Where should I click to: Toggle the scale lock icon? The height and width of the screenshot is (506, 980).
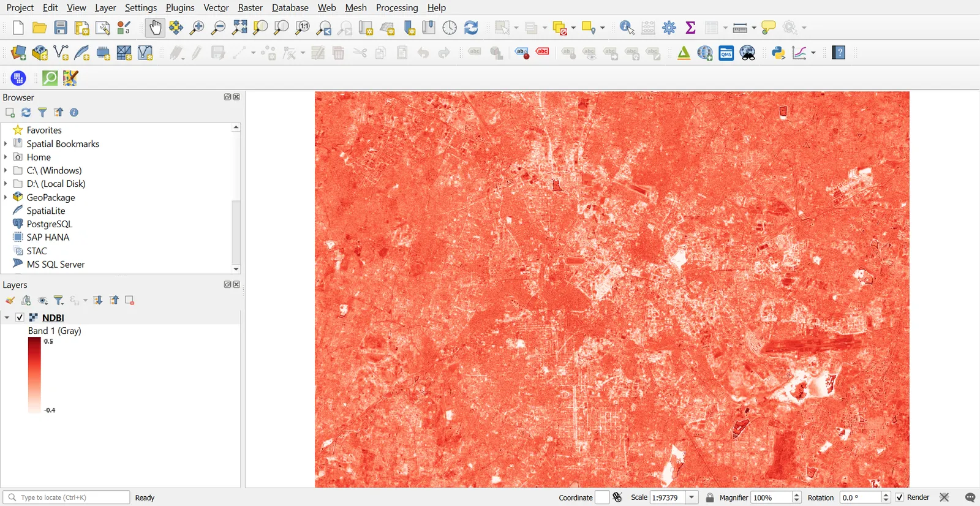point(710,497)
